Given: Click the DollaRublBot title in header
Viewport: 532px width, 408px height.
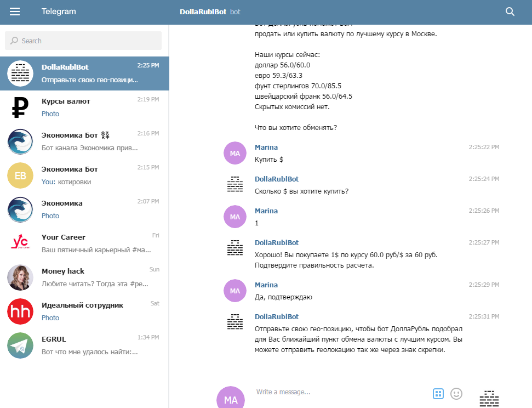Looking at the screenshot, I should (203, 12).
